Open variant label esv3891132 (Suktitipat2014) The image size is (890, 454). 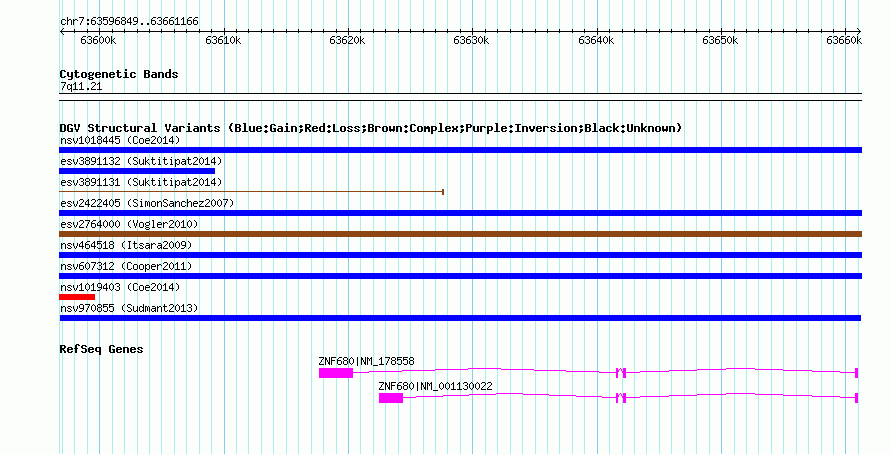[141, 161]
